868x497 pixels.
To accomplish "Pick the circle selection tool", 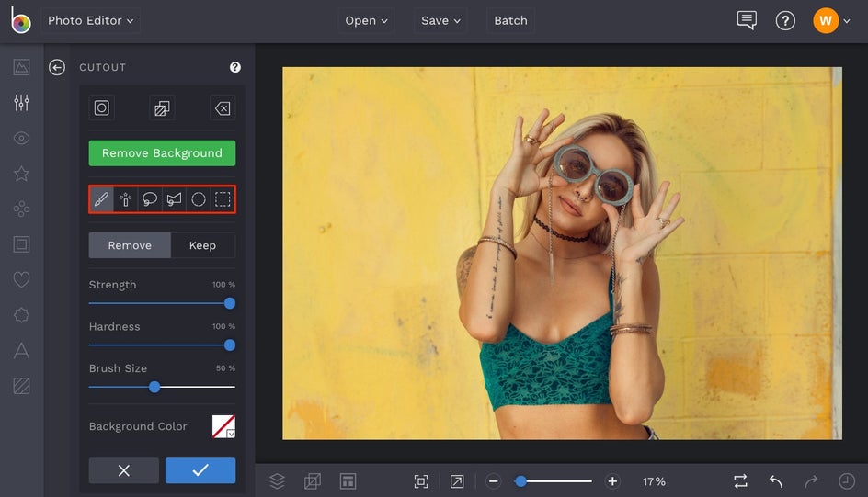I will click(x=199, y=199).
